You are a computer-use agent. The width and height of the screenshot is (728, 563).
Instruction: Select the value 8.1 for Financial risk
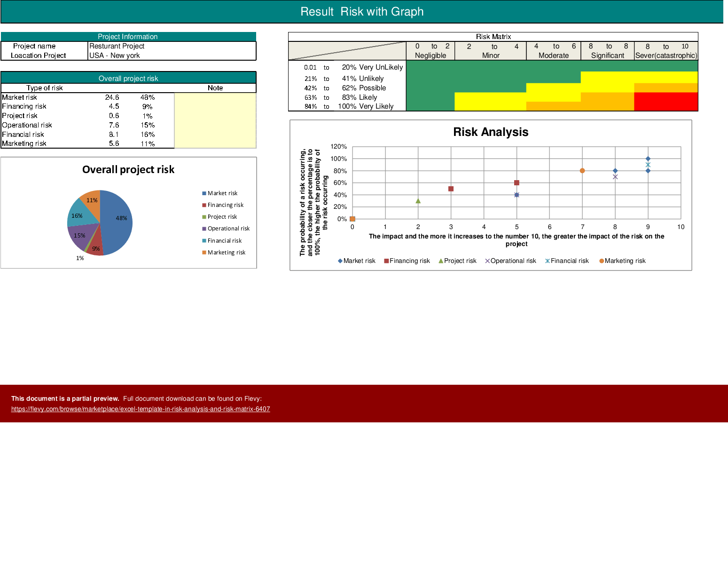114,135
